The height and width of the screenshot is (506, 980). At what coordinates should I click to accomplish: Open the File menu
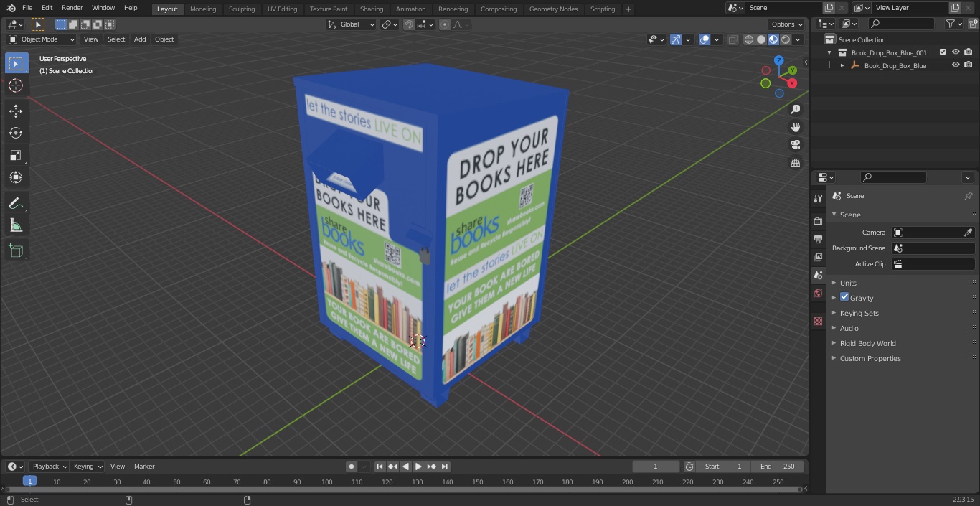point(27,8)
